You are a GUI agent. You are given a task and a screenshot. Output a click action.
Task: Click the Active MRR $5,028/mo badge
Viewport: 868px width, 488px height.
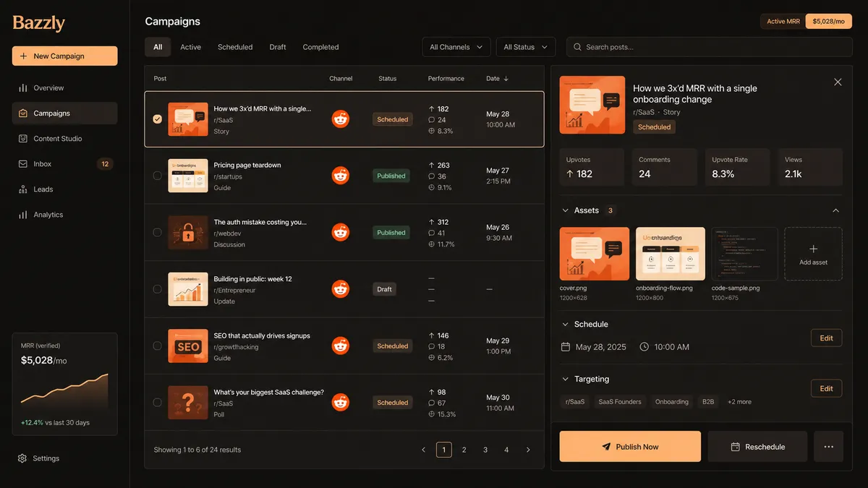point(806,21)
